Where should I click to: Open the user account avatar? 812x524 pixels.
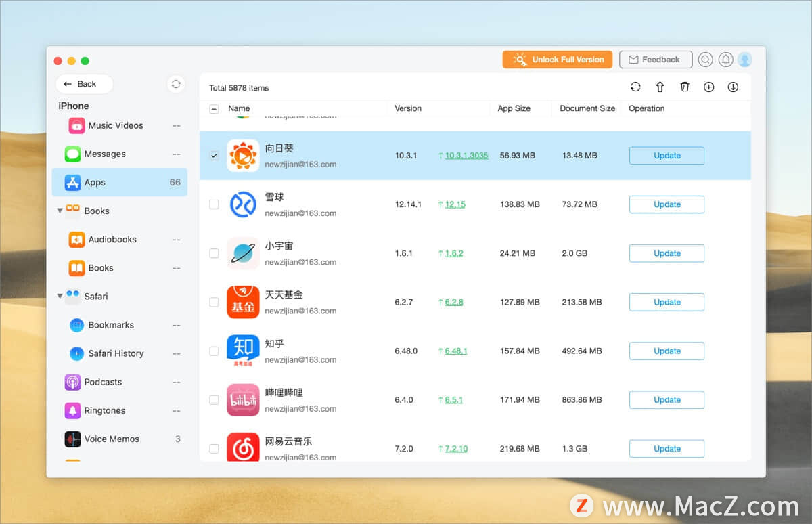[x=745, y=60]
